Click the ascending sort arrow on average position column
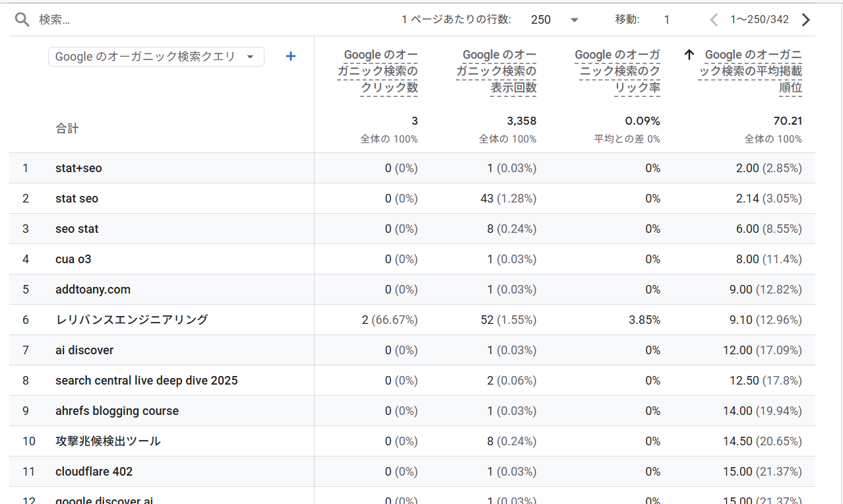The image size is (843, 504). [x=690, y=54]
